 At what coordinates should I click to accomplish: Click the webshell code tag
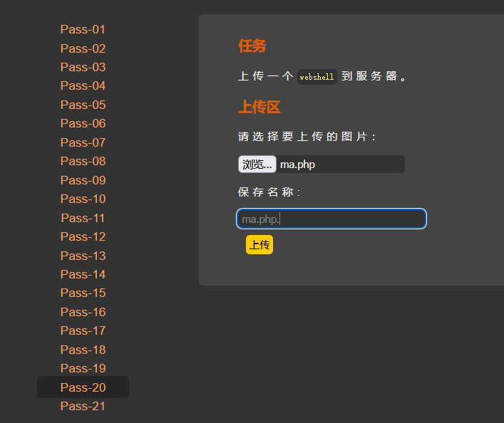pos(317,77)
